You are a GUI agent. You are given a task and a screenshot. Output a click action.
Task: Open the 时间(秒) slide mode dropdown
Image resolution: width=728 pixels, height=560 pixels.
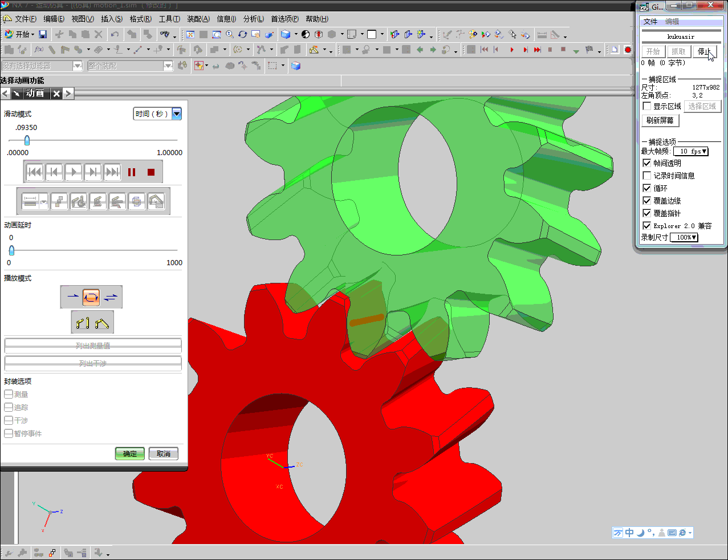(x=157, y=114)
